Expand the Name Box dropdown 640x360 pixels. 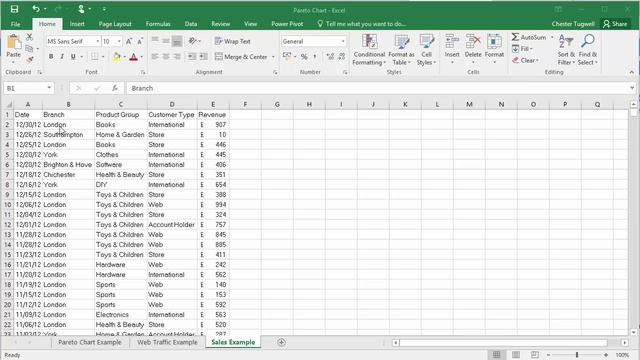[49, 88]
